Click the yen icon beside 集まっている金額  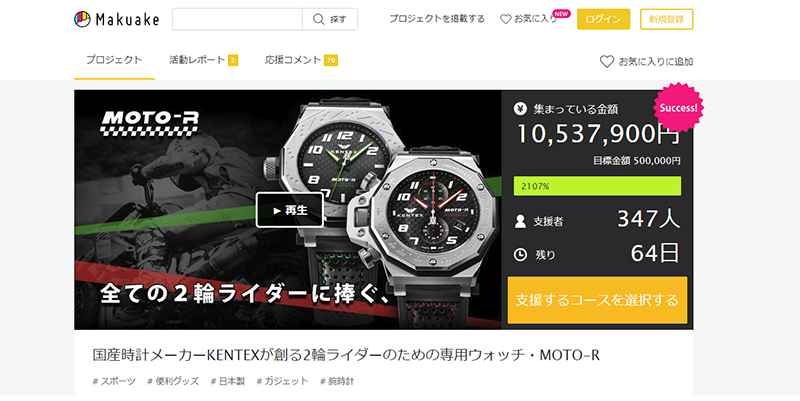(x=520, y=109)
